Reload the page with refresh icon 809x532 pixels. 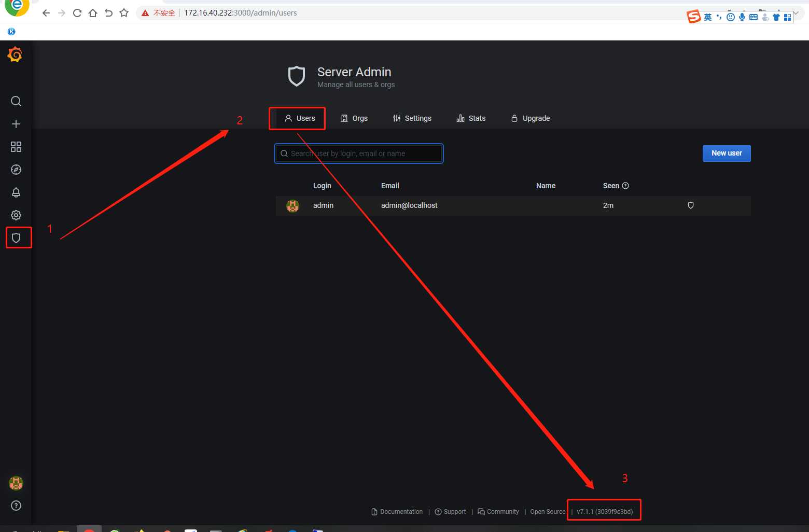click(77, 13)
